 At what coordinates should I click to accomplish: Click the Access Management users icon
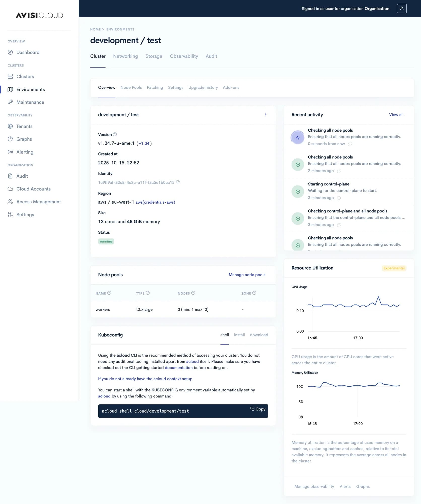10,202
